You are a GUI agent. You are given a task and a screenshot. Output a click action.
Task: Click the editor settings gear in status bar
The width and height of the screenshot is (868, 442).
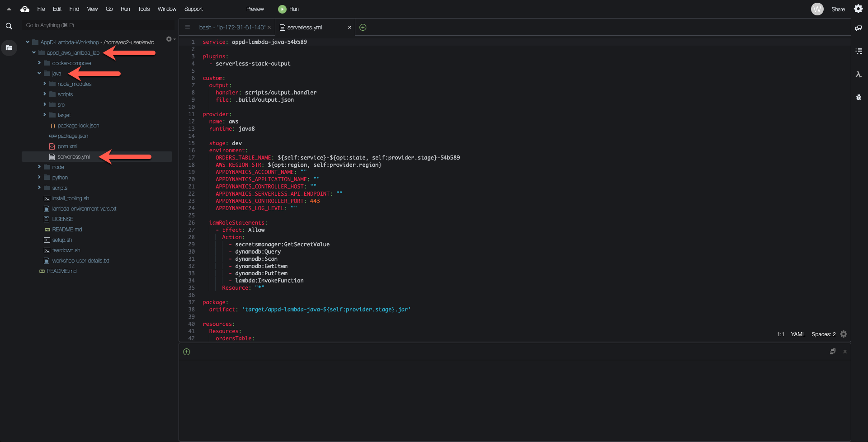click(843, 334)
